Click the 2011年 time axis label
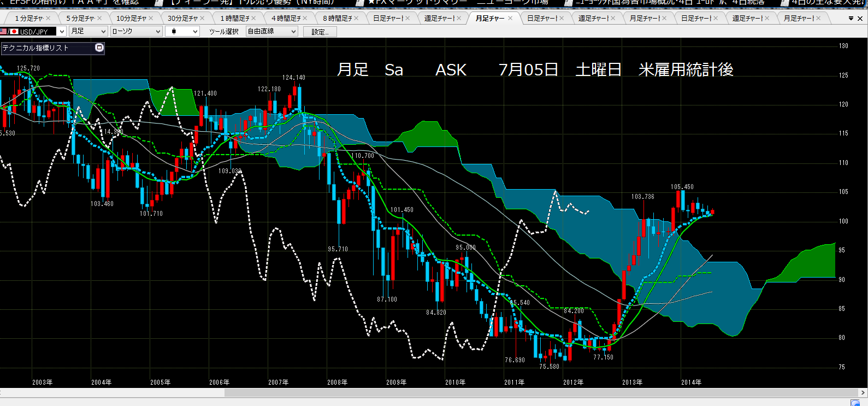The image size is (868, 406). point(515,383)
